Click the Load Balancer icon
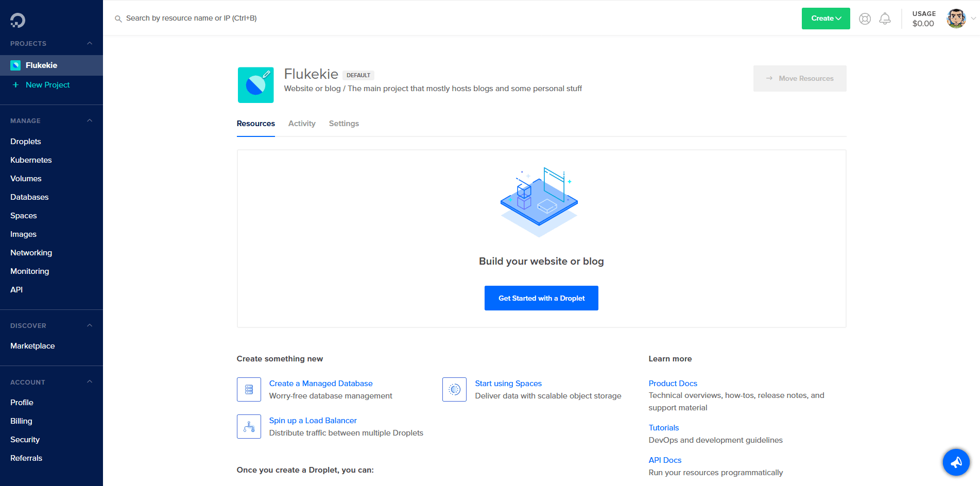The image size is (980, 486). tap(249, 427)
